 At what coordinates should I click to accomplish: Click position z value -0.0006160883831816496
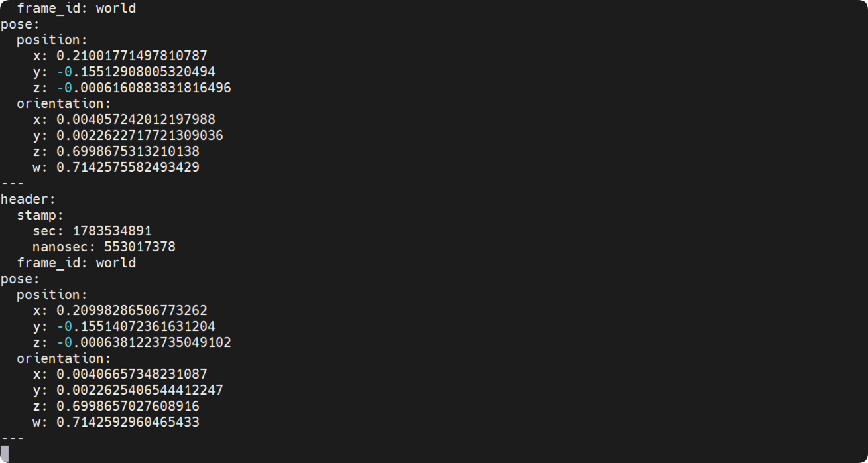click(x=144, y=88)
